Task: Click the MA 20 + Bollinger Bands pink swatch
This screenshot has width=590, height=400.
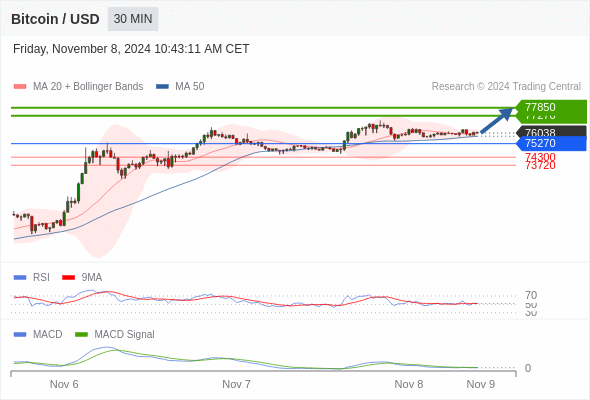Action: 20,87
